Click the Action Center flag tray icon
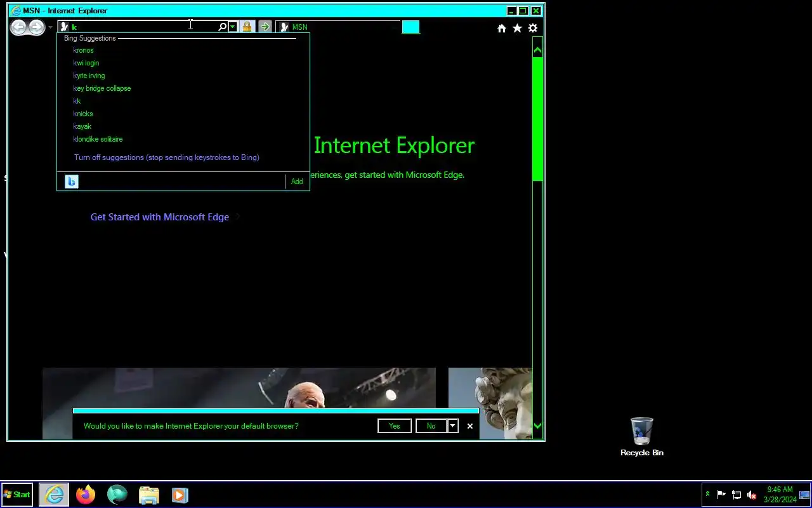This screenshot has height=508, width=812. 721,495
